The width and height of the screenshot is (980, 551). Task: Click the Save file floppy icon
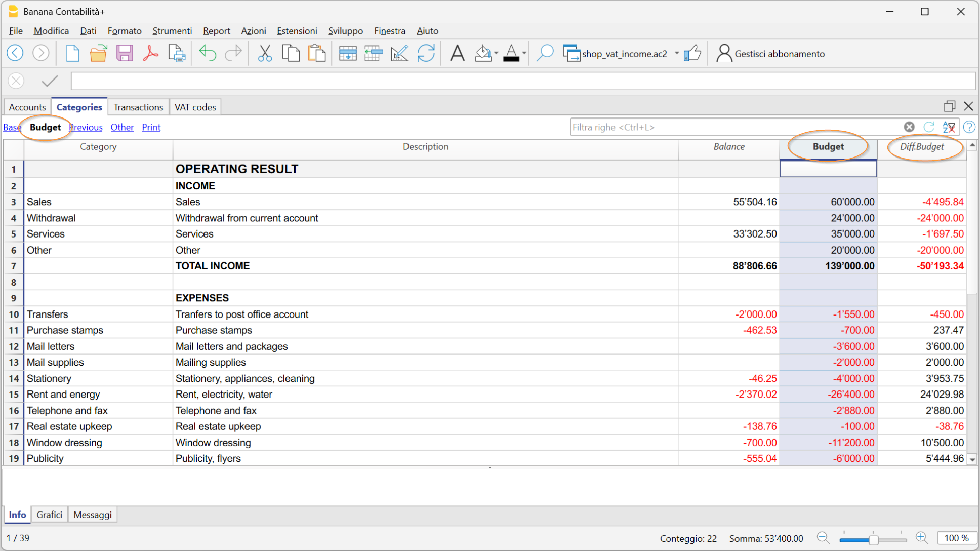tap(124, 53)
